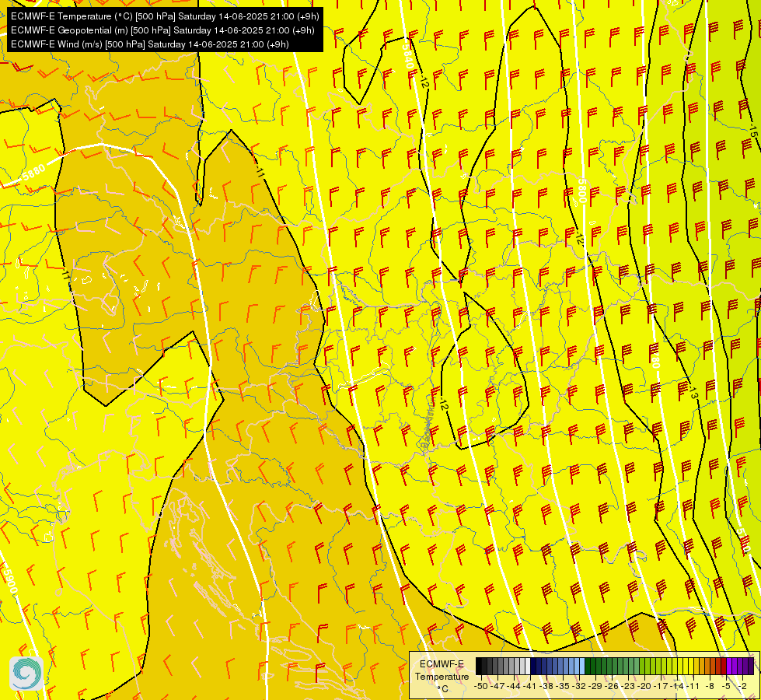
Task: Click the 5840 geopotential contour label
Action: (407, 55)
